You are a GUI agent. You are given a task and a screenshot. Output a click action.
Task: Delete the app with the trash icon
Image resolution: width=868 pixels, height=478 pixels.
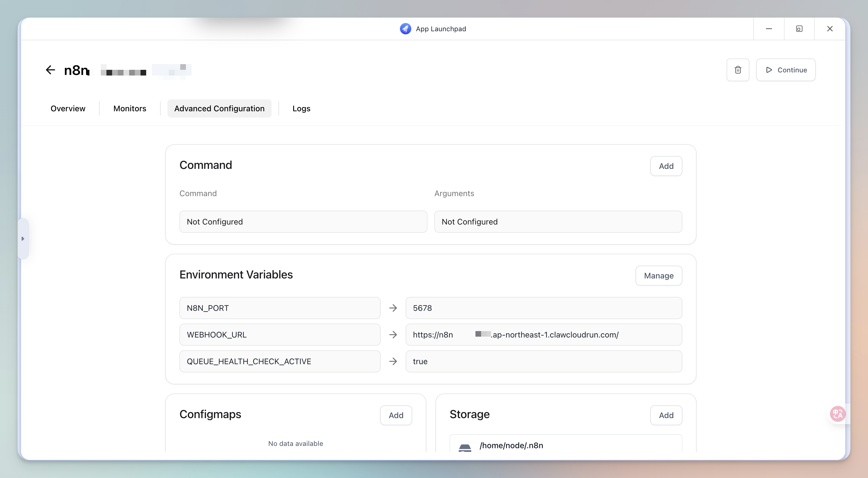(738, 70)
